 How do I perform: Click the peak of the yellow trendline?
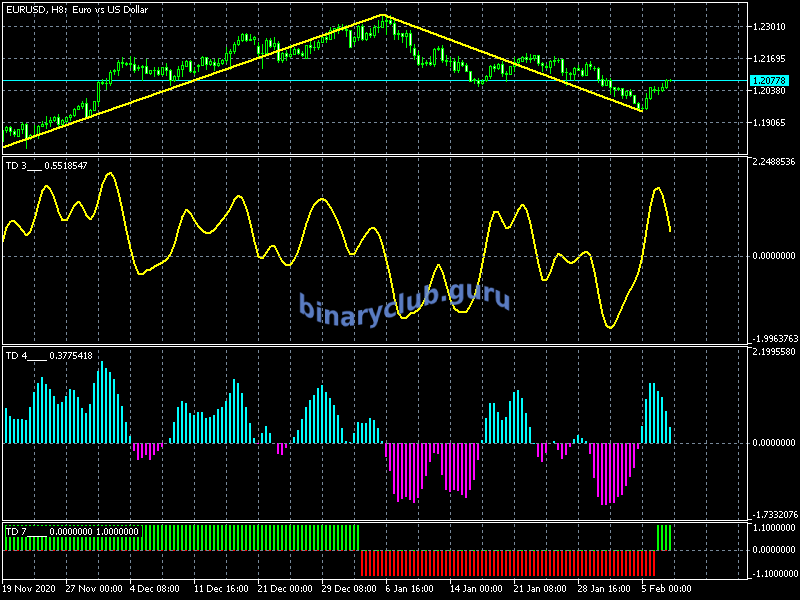pos(384,15)
